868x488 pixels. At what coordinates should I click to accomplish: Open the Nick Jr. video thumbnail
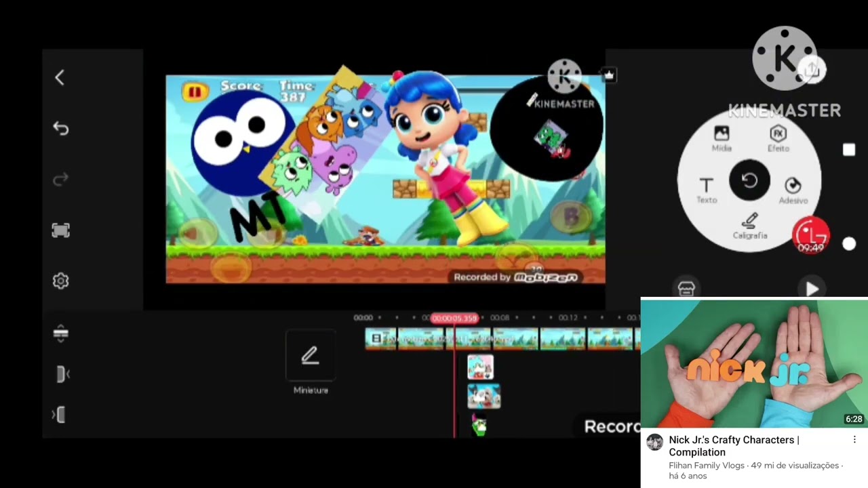tap(754, 364)
